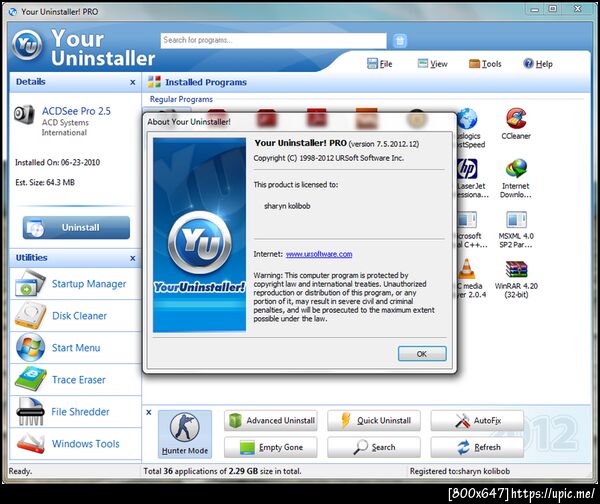
Task: Click 'Total 36 applications' status bar text
Action: pyautogui.click(x=222, y=471)
